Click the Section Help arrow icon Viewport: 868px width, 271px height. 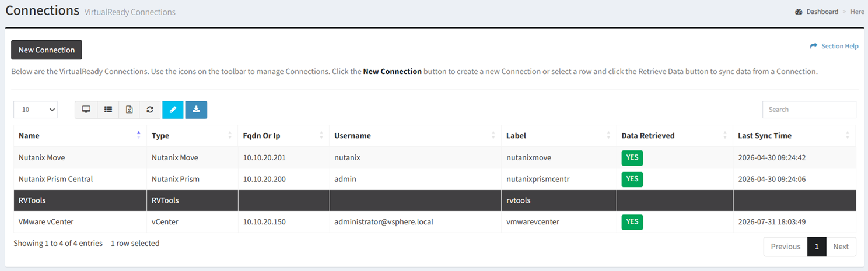pos(813,46)
